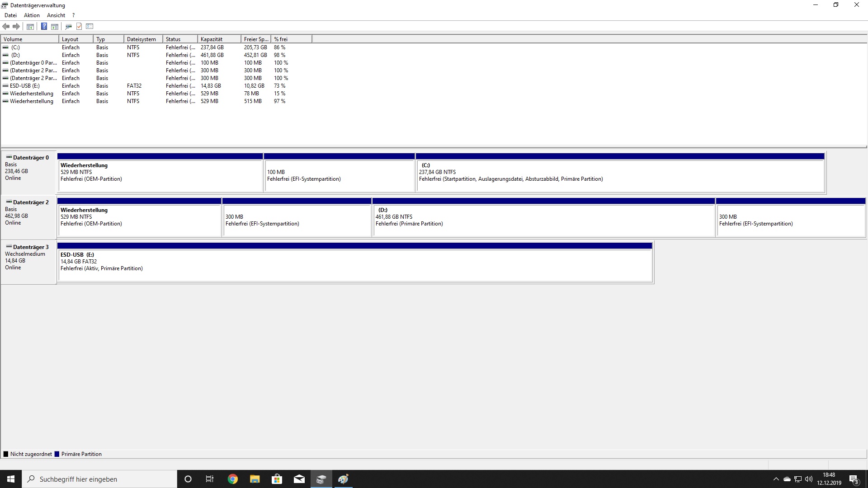The width and height of the screenshot is (868, 488).
Task: Toggle the action pane toolbar icon
Action: click(x=55, y=26)
